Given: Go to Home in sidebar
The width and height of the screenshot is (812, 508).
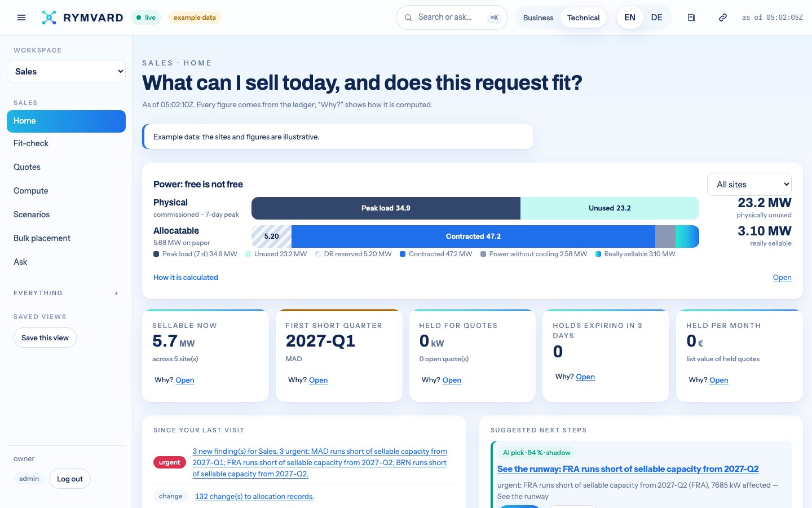Looking at the screenshot, I should click(x=66, y=121).
